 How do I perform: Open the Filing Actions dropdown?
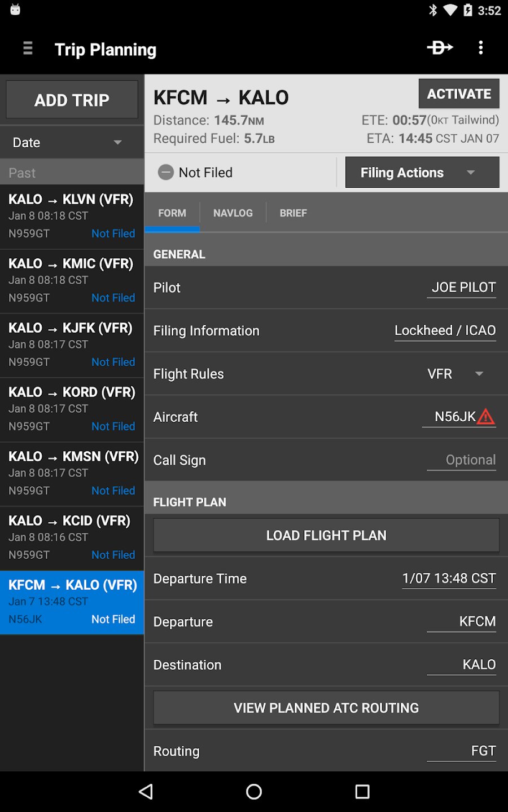pos(422,172)
